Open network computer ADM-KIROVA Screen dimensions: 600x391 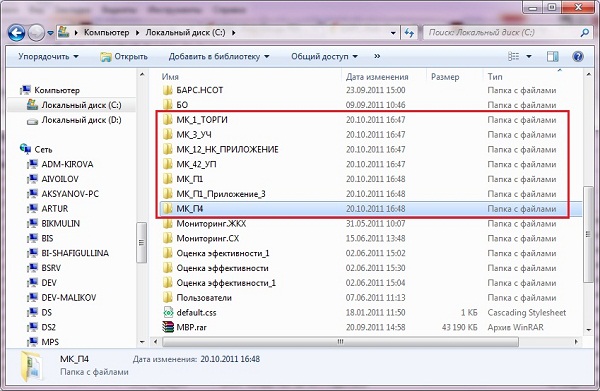click(x=60, y=164)
